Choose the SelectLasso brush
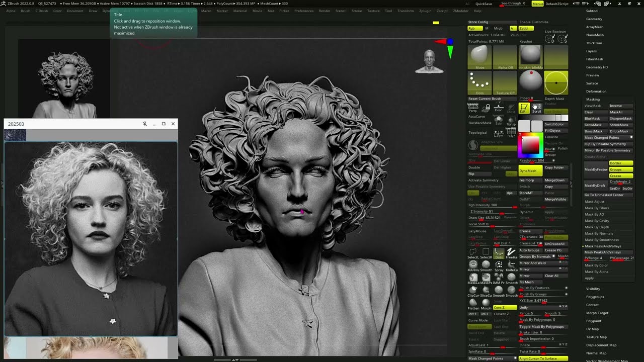 473,253
